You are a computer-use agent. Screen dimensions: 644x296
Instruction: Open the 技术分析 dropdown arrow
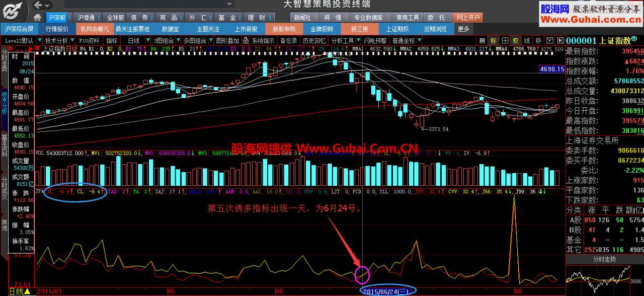pyautogui.click(x=72, y=40)
